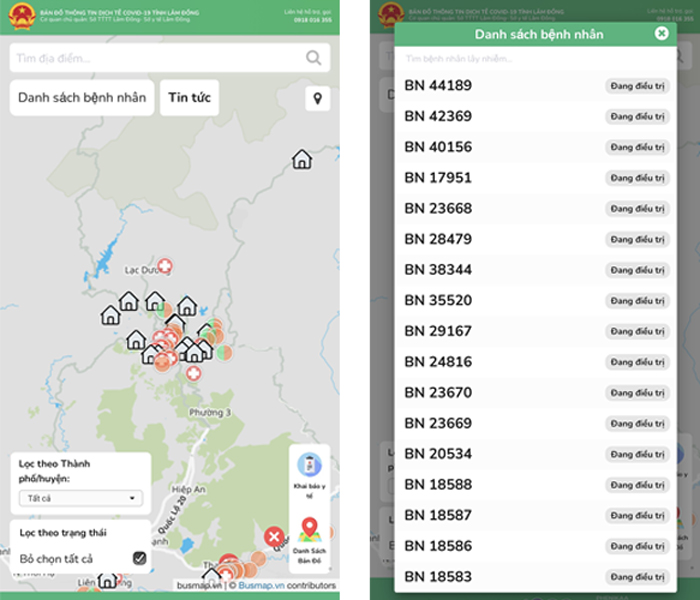Select patient BN 35520
Image resolution: width=700 pixels, height=600 pixels.
pyautogui.click(x=535, y=300)
